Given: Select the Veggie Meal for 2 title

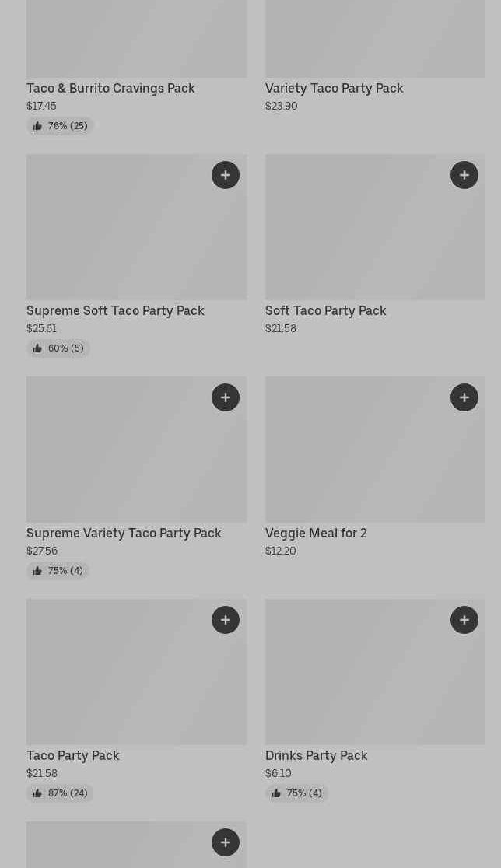Looking at the screenshot, I should 316,534.
